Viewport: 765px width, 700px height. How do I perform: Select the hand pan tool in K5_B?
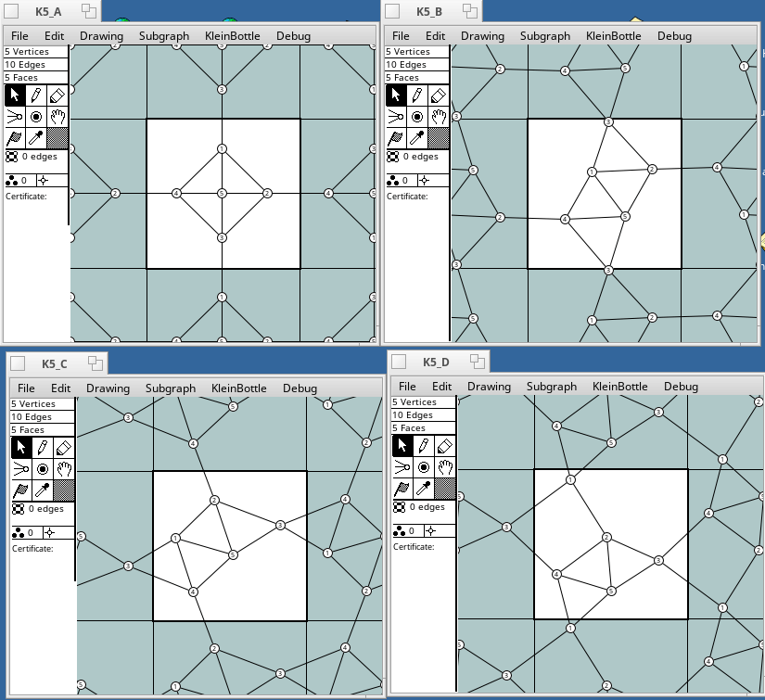pyautogui.click(x=439, y=116)
